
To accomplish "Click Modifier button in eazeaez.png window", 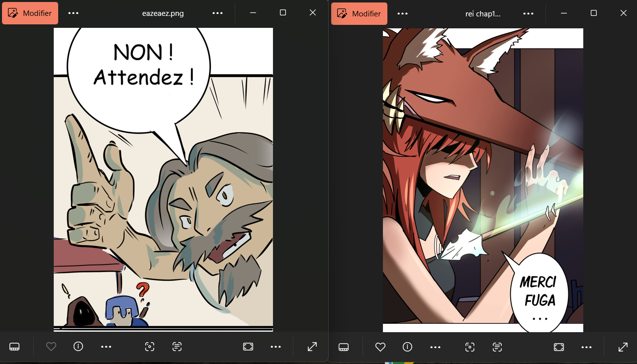I will coord(30,13).
